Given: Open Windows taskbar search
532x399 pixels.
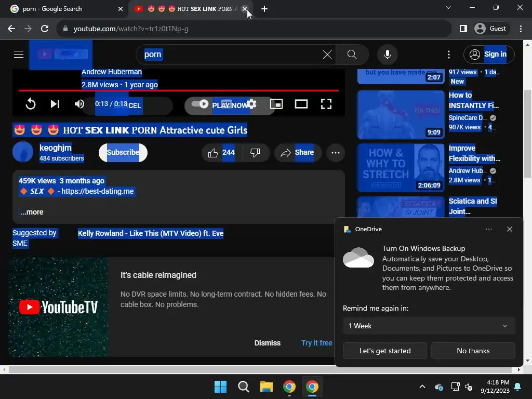Looking at the screenshot, I should [x=243, y=387].
